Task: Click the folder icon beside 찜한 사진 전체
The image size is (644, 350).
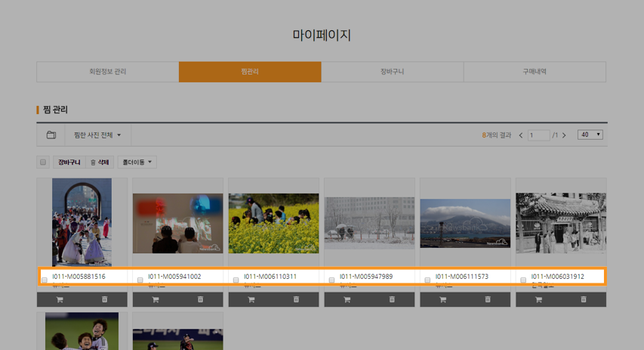Action: (x=51, y=135)
